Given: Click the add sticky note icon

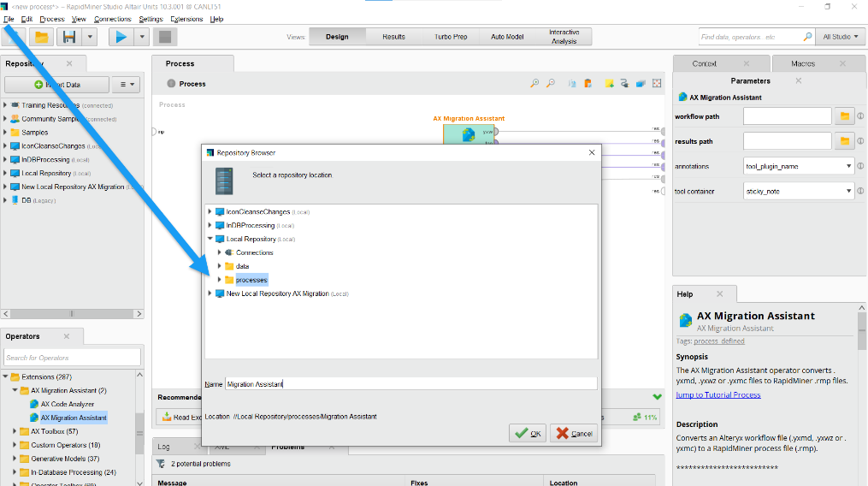Looking at the screenshot, I should click(610, 84).
